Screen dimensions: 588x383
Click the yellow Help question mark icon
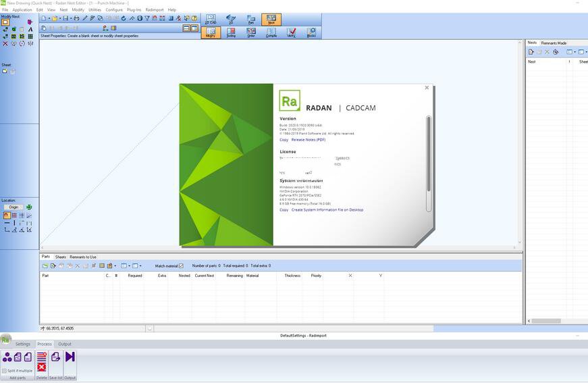point(194,18)
